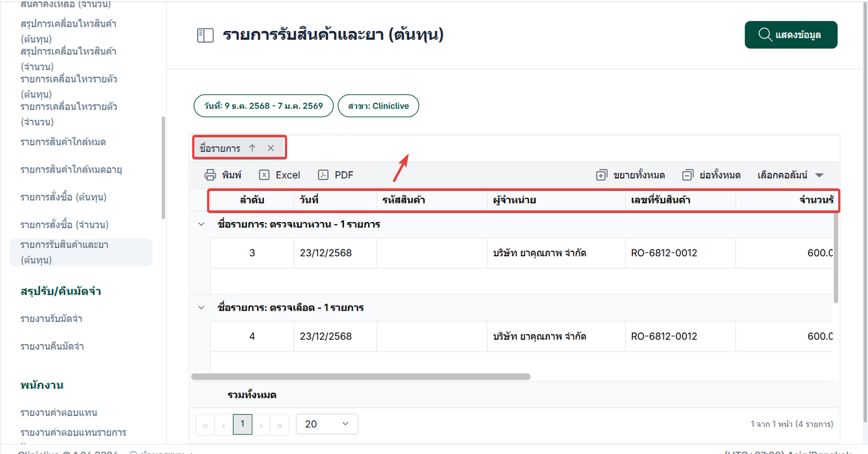This screenshot has width=868, height=454.
Task: Click page 1 in pagination
Action: 242,424
